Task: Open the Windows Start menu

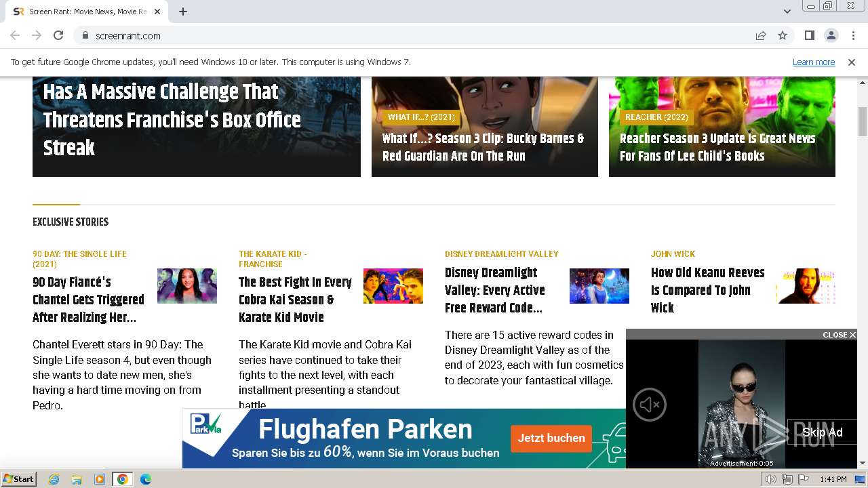Action: tap(19, 479)
